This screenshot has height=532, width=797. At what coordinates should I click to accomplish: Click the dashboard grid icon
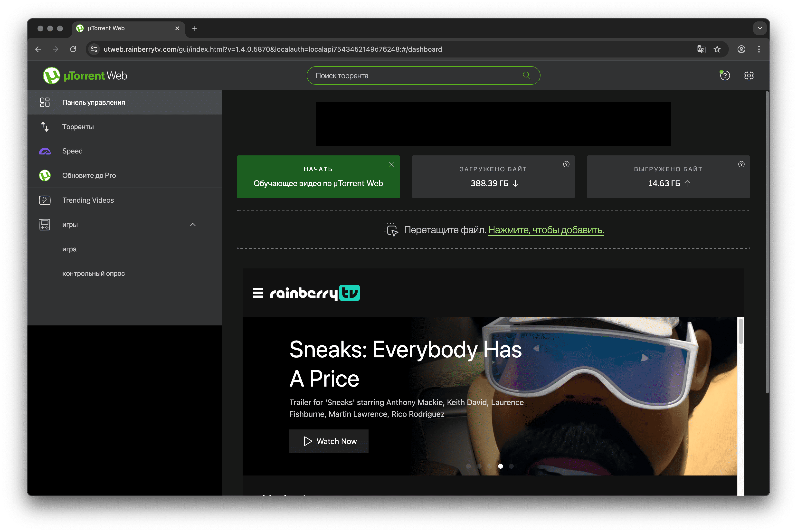click(x=44, y=102)
